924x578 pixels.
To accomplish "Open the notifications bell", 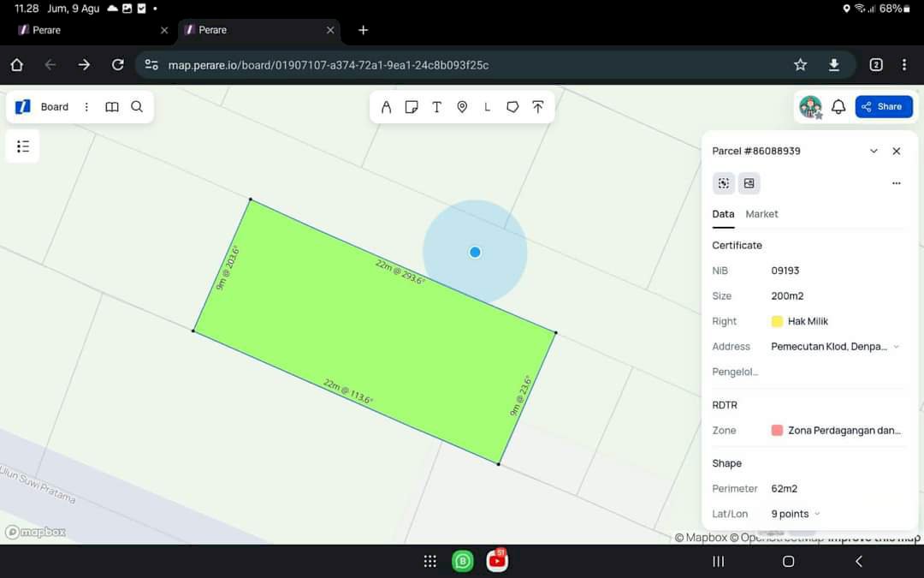I will point(838,107).
